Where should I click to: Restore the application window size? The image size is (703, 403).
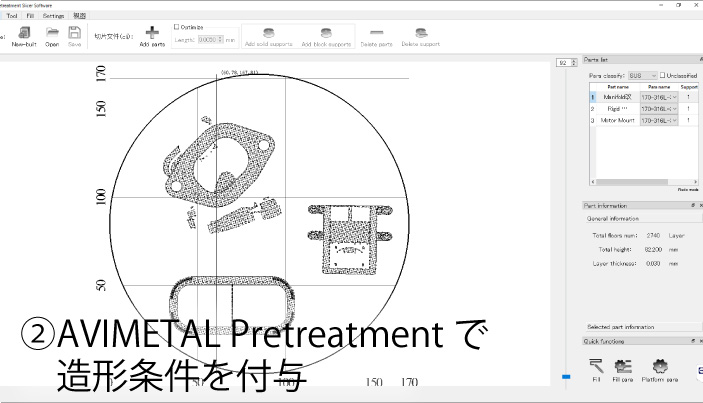(x=678, y=5)
